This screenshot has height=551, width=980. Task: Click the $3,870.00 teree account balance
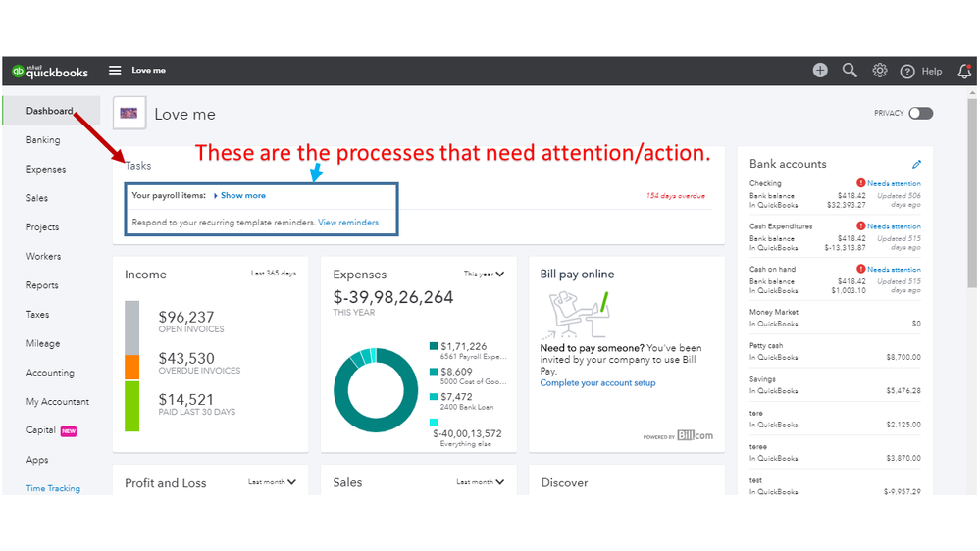tap(903, 459)
